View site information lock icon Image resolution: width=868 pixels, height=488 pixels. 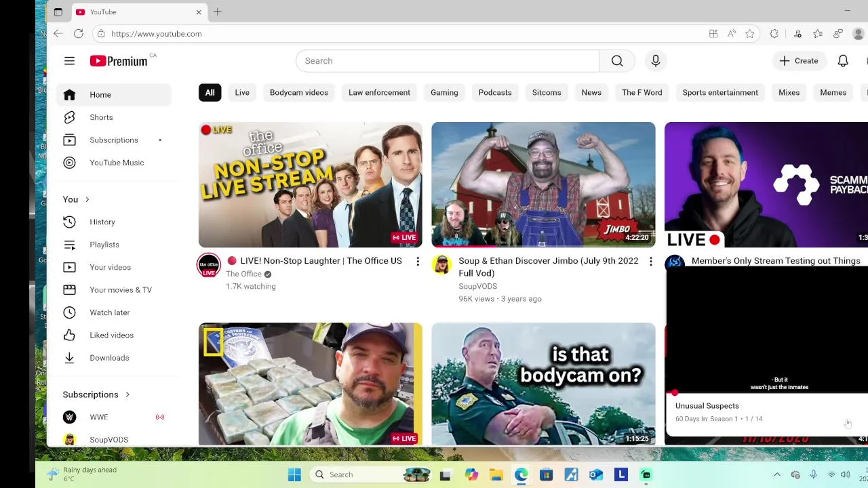point(101,33)
